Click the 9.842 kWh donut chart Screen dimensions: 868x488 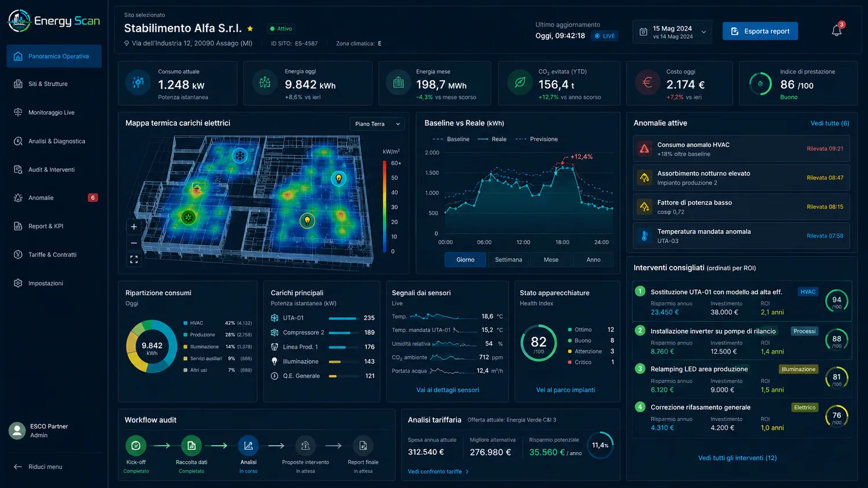click(152, 346)
